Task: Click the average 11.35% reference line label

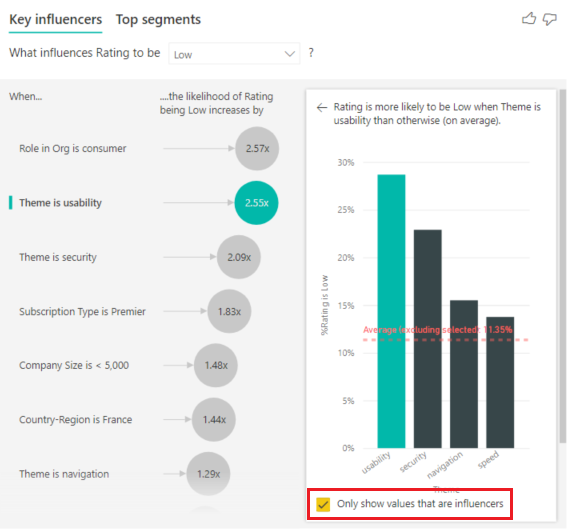Action: coord(438,330)
